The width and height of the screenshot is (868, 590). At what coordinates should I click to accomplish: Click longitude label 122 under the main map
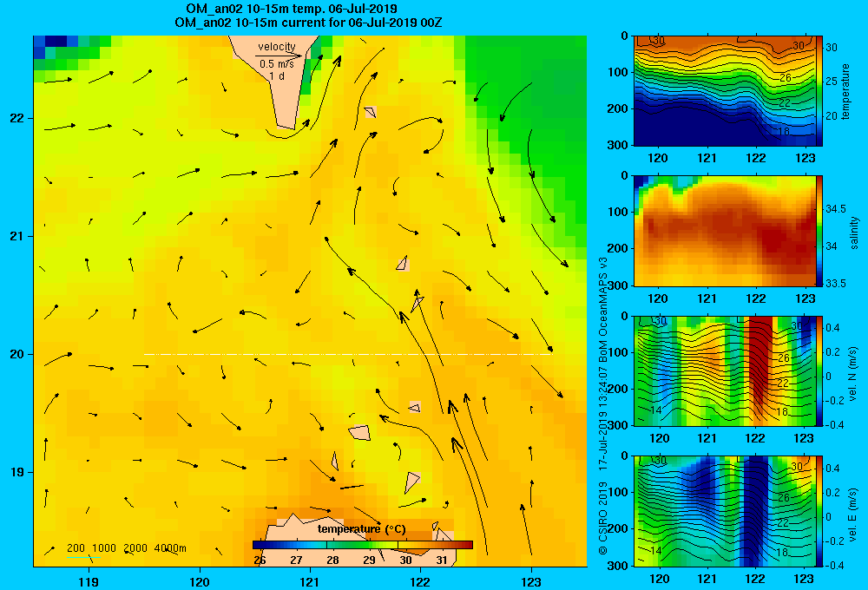(x=420, y=581)
